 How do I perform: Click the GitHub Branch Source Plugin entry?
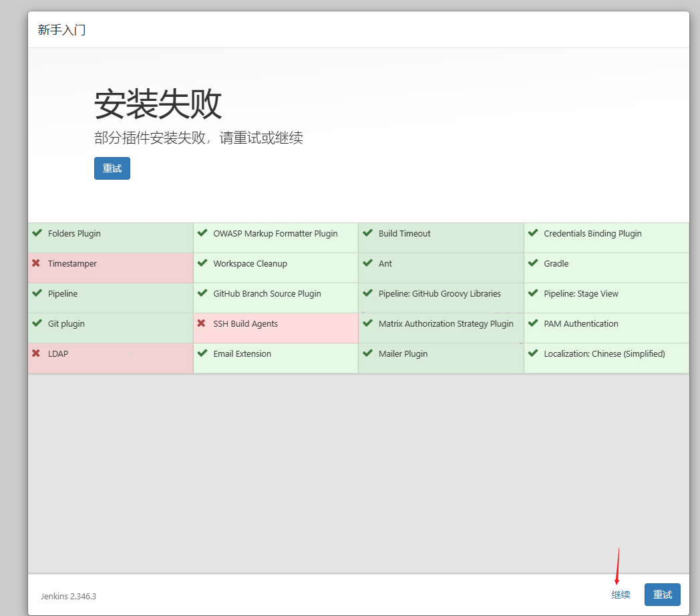tap(267, 294)
